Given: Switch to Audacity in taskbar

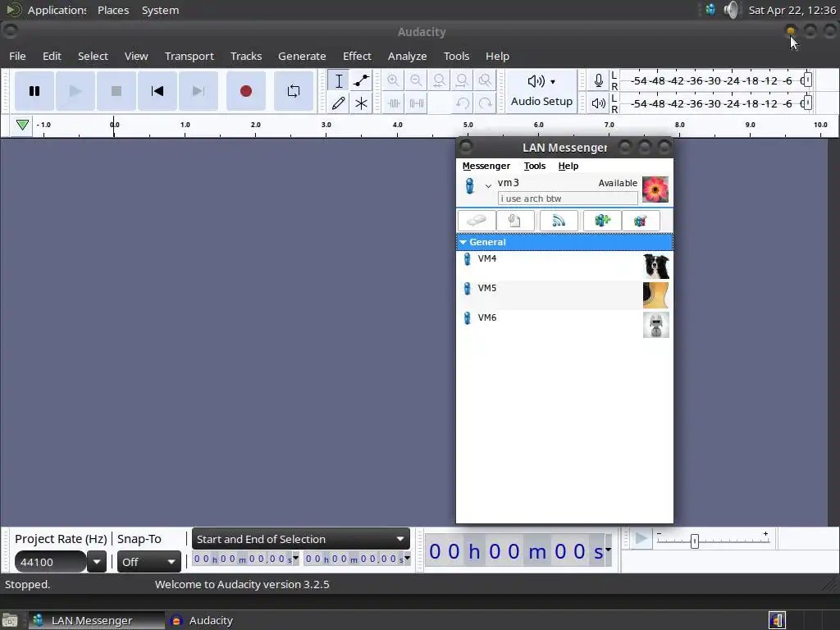Looking at the screenshot, I should pos(202,620).
